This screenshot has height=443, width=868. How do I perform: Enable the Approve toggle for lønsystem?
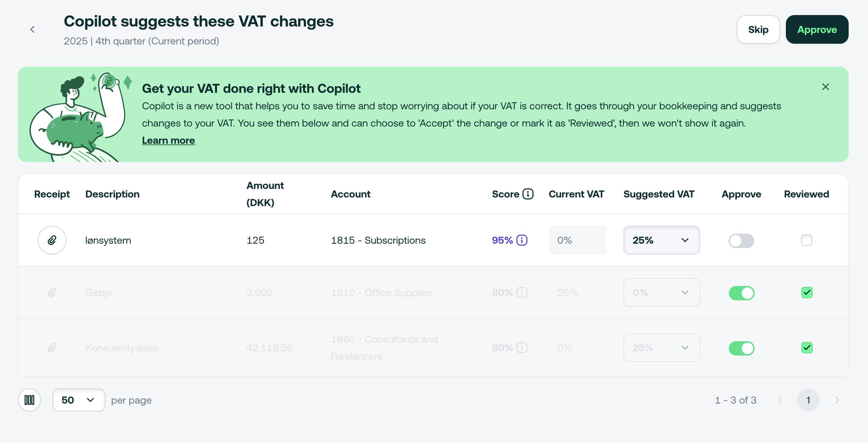pos(741,240)
